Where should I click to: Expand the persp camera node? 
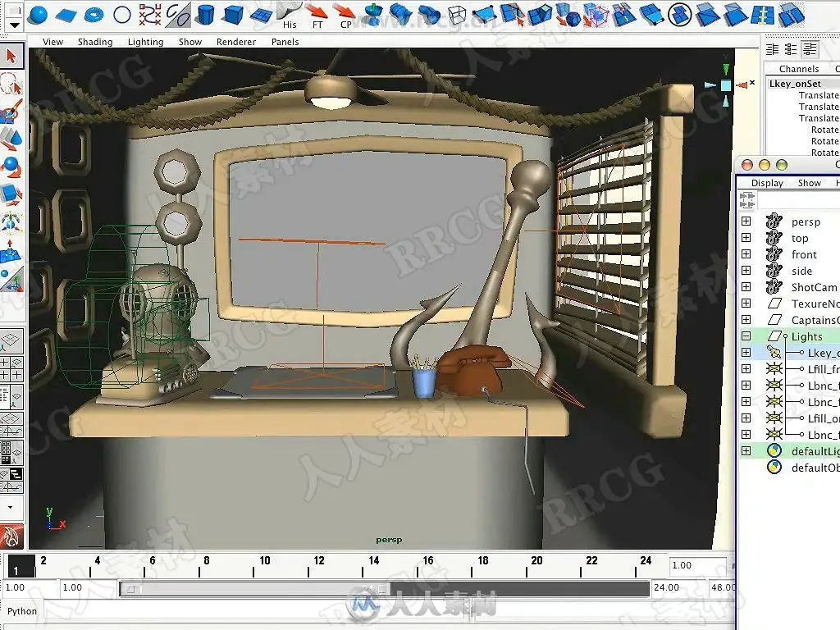point(746,221)
